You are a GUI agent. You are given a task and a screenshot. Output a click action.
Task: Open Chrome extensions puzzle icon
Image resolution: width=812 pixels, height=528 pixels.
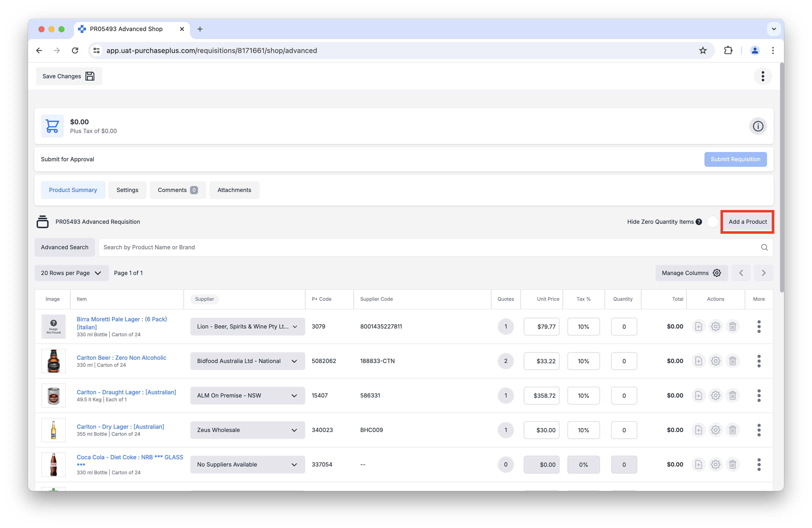[x=728, y=50]
